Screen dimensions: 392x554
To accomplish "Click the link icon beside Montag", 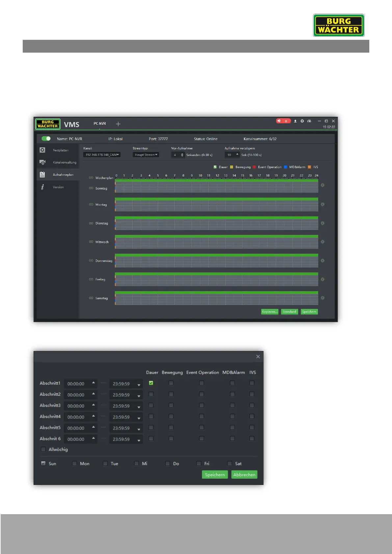I will pos(91,205).
